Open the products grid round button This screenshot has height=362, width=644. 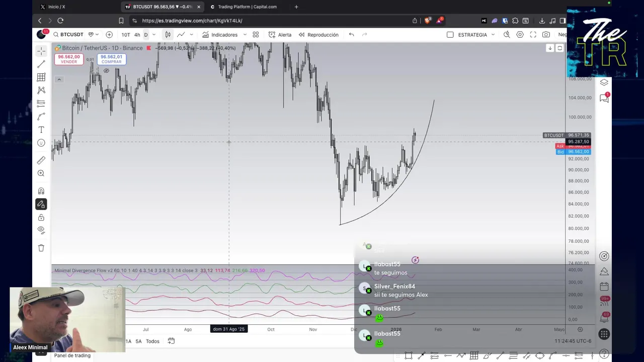(604, 334)
